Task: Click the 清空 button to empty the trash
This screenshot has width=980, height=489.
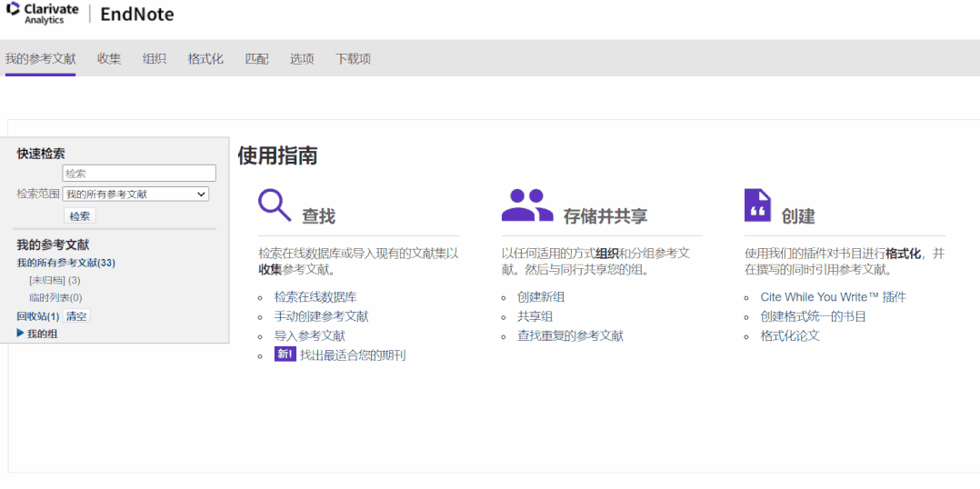Action: pos(76,316)
